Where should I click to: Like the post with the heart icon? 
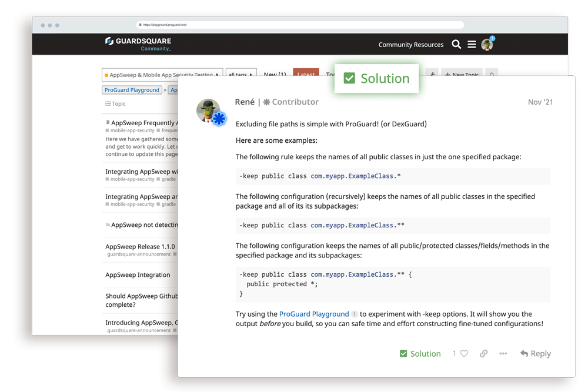[465, 353]
